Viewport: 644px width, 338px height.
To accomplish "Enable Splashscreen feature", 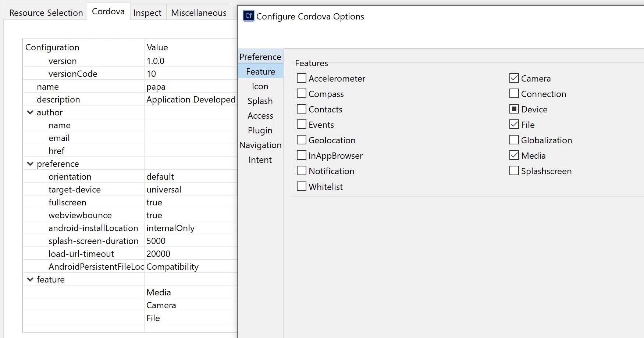I will tap(514, 170).
